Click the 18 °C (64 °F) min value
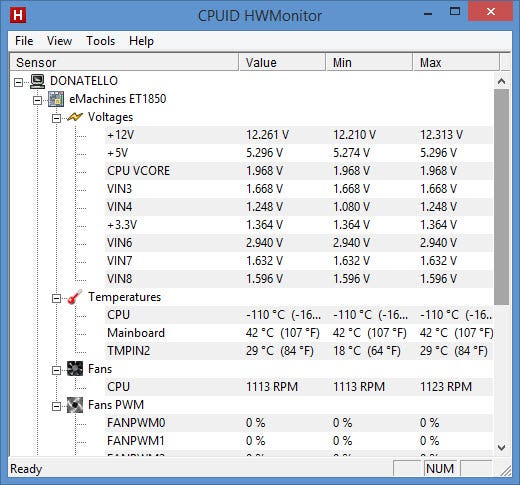520x485 pixels. coord(367,351)
